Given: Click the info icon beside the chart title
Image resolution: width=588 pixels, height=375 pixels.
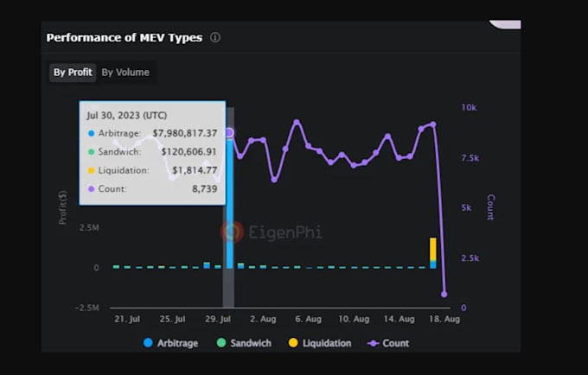Looking at the screenshot, I should [215, 37].
